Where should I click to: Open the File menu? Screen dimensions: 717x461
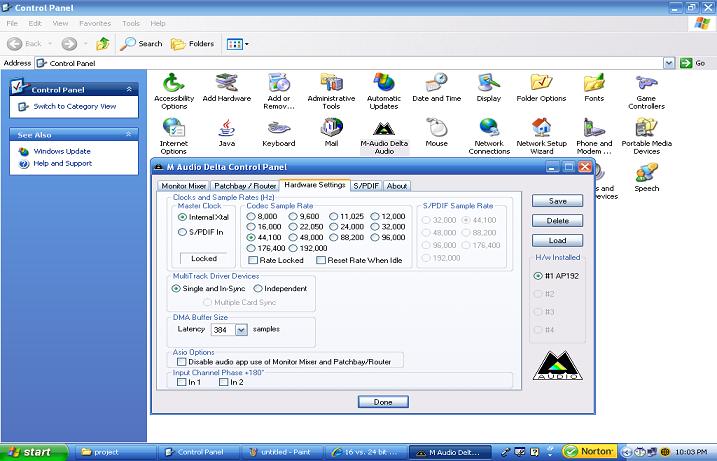[x=12, y=23]
